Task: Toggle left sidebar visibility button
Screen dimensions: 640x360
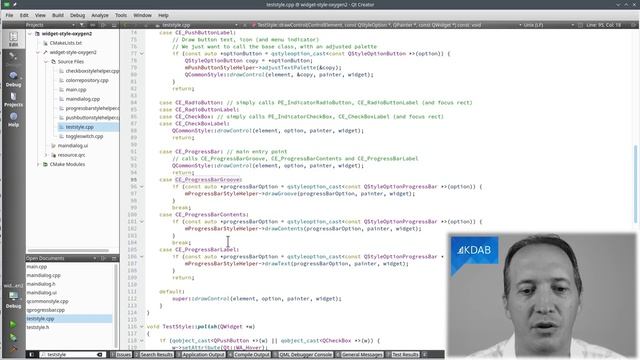Action: tap(31, 355)
